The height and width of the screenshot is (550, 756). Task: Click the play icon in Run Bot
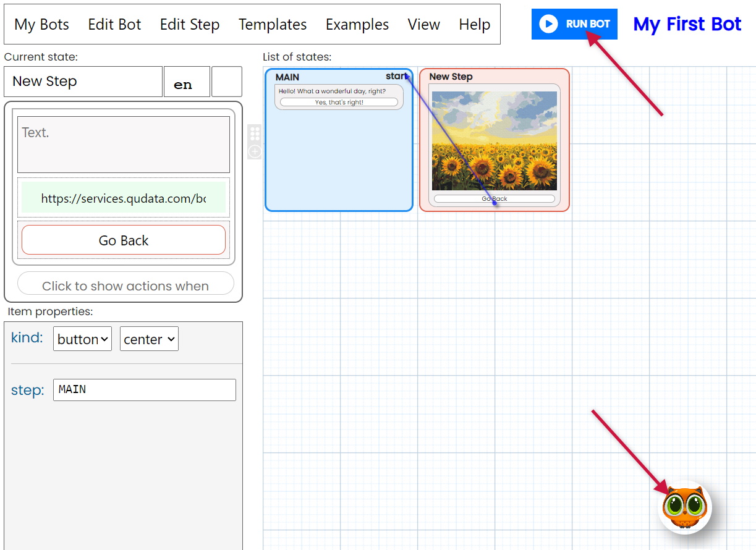[548, 24]
